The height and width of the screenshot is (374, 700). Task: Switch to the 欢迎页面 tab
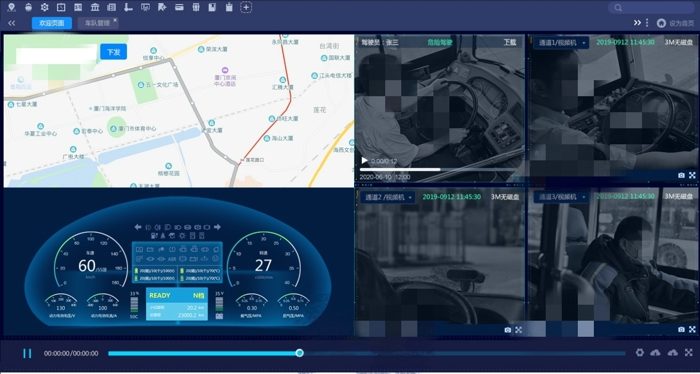pos(52,23)
